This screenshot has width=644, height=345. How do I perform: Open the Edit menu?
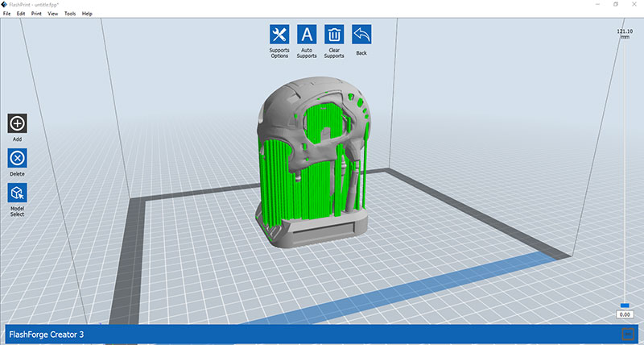pyautogui.click(x=21, y=14)
